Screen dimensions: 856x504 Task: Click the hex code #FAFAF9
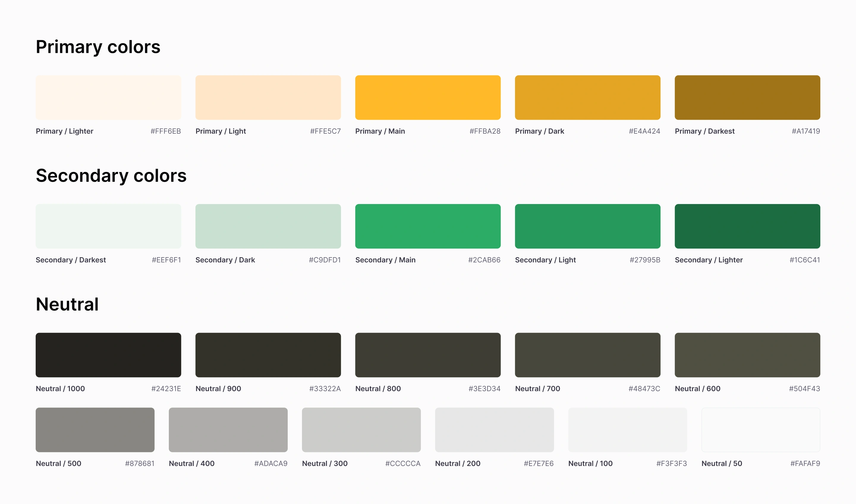805,464
